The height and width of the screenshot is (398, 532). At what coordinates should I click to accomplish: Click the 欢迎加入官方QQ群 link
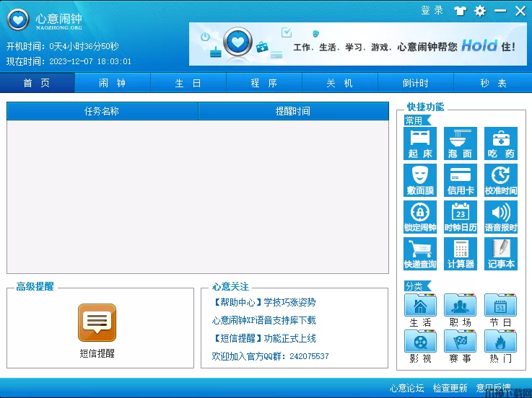coord(270,356)
